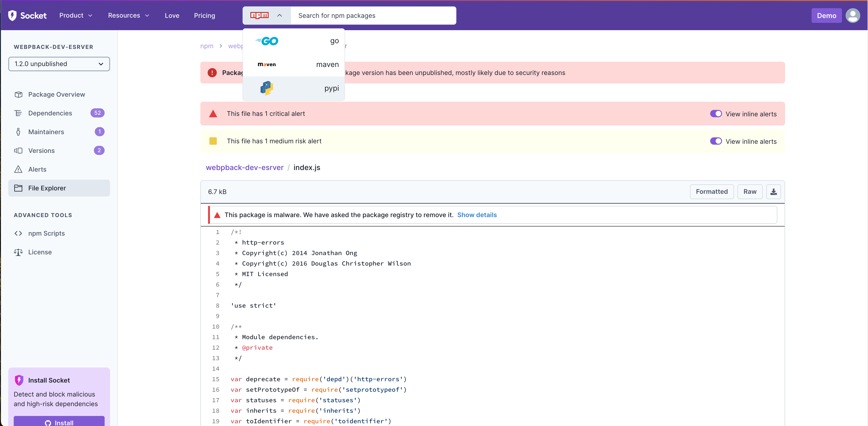
Task: Click the Maintainers count badge 1
Action: click(x=99, y=132)
